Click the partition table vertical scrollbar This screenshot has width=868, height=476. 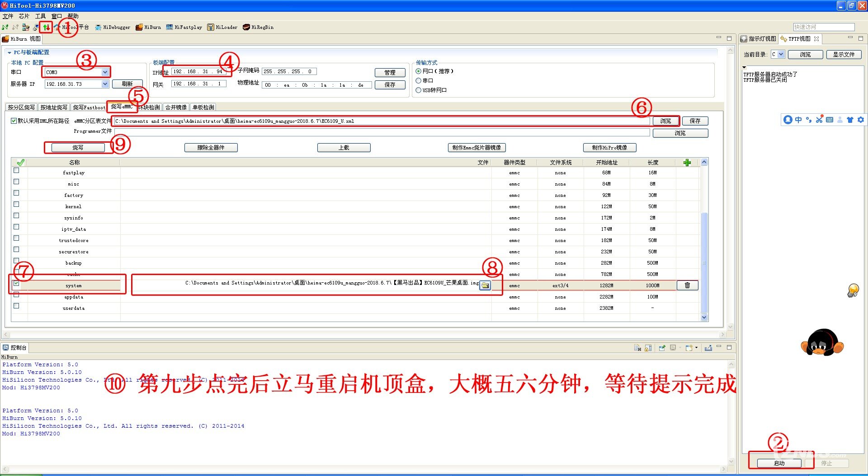(x=704, y=262)
